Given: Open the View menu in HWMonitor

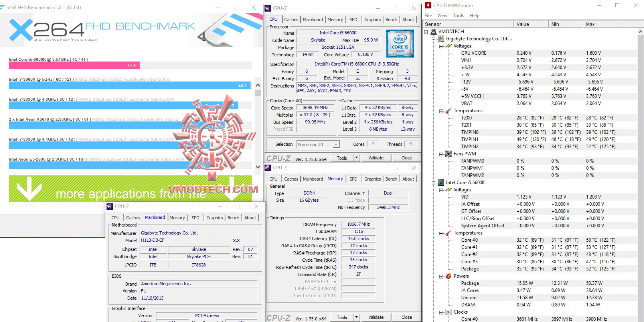Looking at the screenshot, I should coord(442,16).
